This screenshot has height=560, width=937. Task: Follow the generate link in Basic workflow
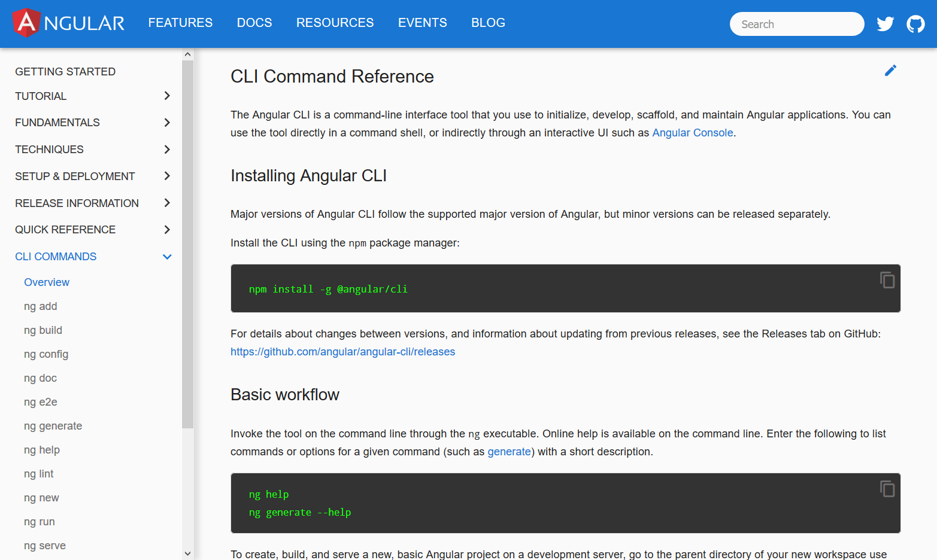[509, 452]
